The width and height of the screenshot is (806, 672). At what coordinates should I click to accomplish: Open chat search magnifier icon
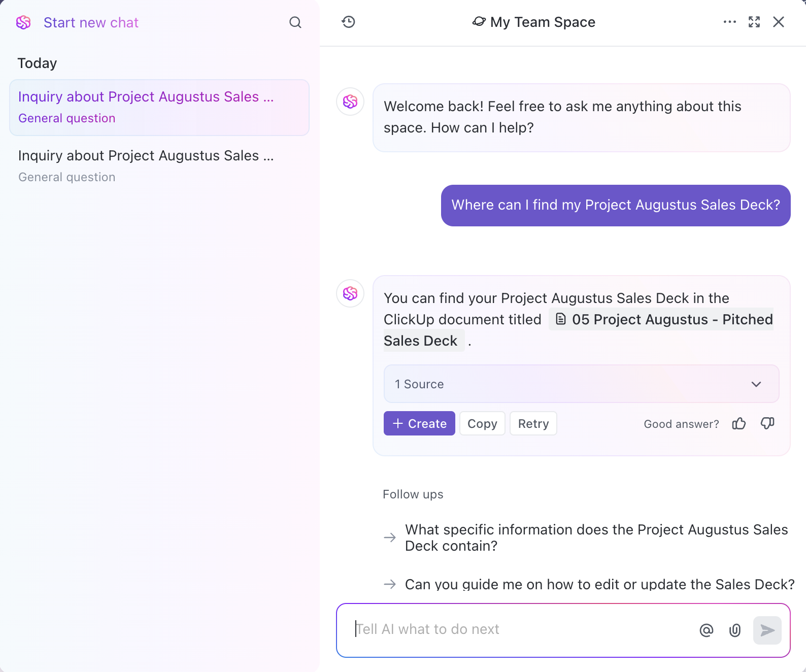point(295,22)
